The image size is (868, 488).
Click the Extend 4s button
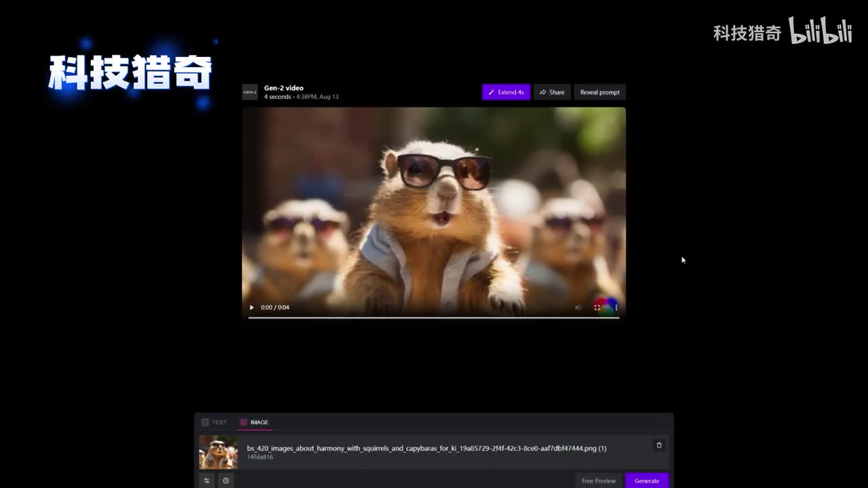coord(506,92)
